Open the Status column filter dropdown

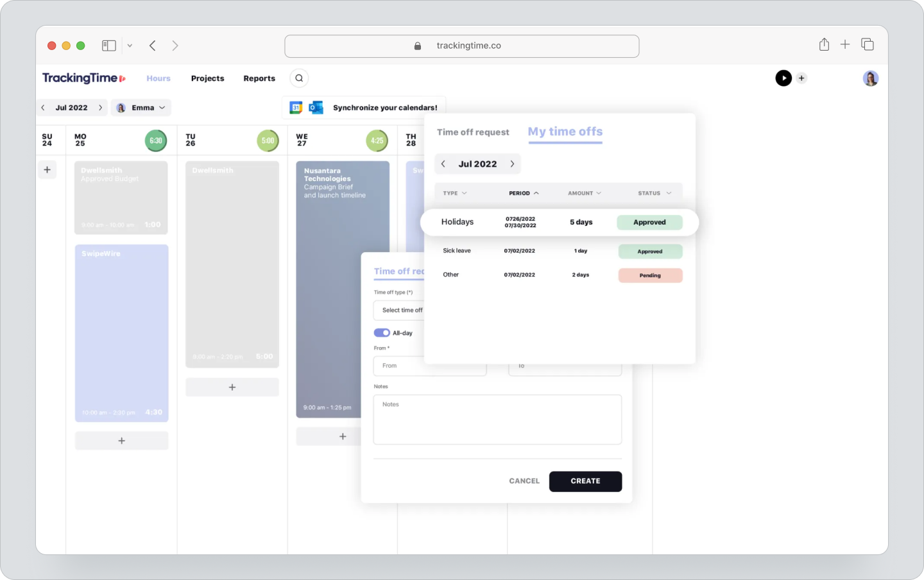point(669,192)
